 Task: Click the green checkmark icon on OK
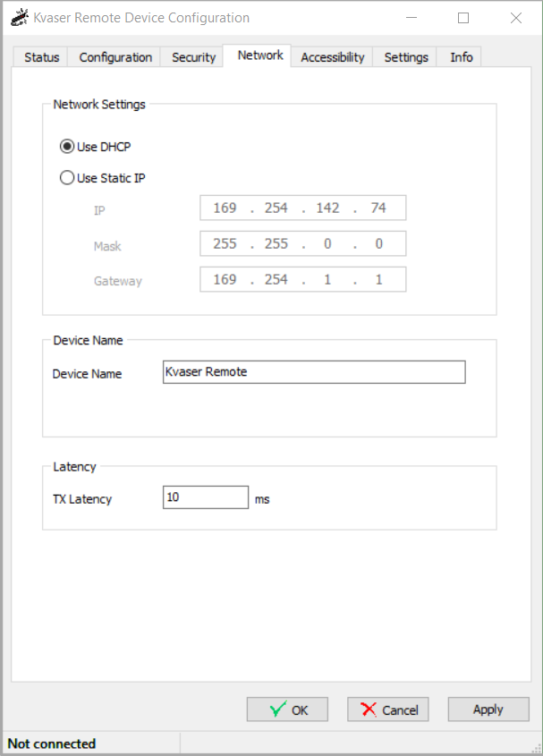[x=278, y=709]
